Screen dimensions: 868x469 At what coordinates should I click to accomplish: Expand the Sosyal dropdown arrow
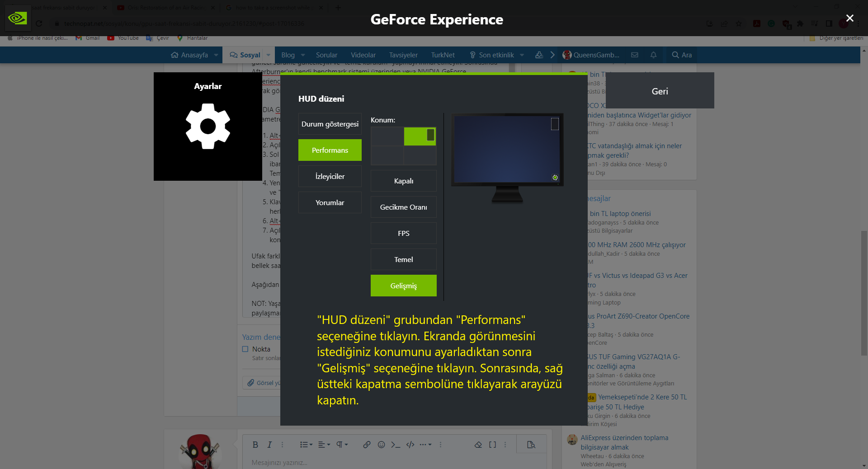(269, 55)
